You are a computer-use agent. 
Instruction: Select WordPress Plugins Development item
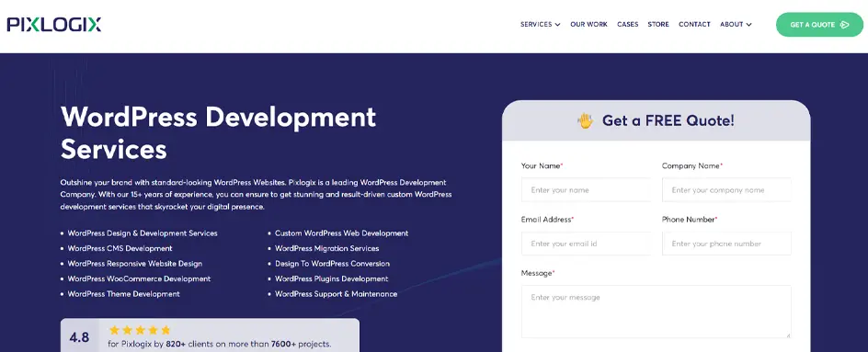[332, 279]
